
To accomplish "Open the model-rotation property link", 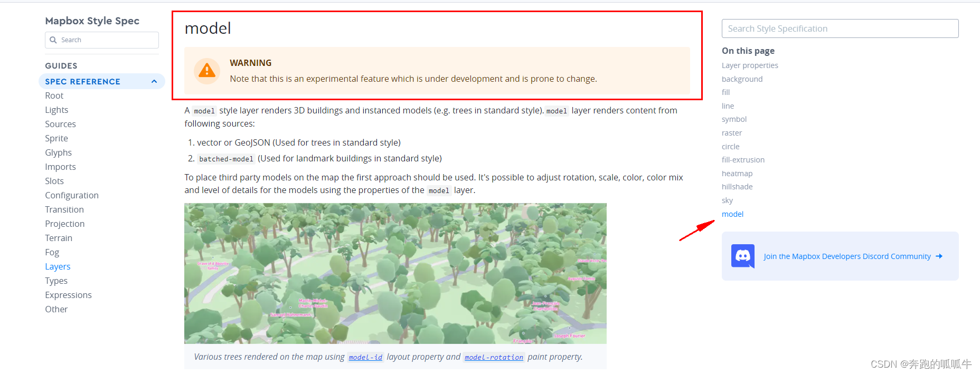I will [494, 357].
